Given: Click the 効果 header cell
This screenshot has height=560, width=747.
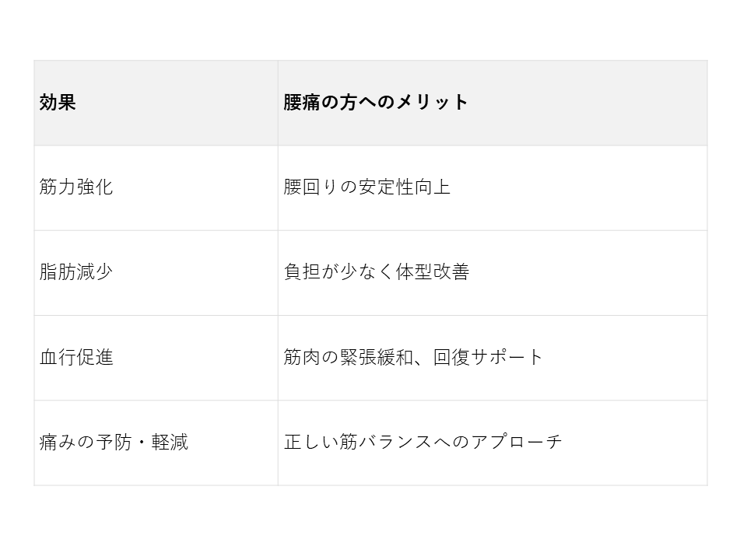Looking at the screenshot, I should click(156, 103).
